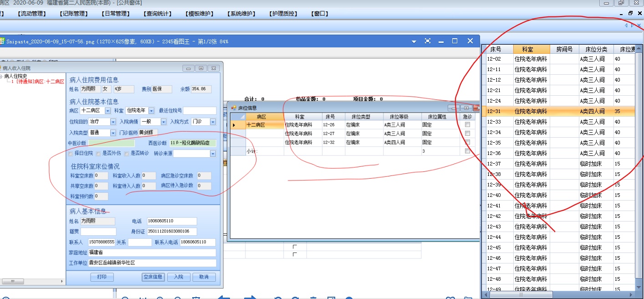
Task: Click the 最近住院号 input field
Action: coord(200,111)
